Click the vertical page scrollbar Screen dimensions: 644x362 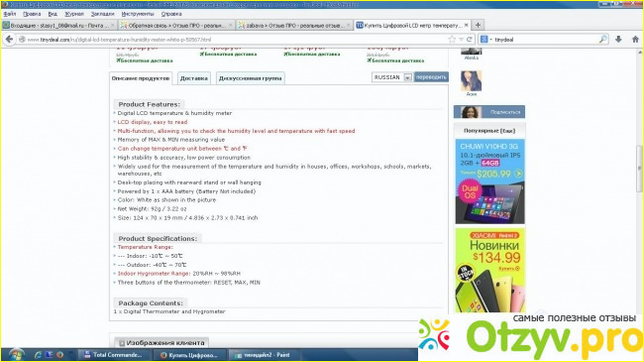tap(640, 181)
